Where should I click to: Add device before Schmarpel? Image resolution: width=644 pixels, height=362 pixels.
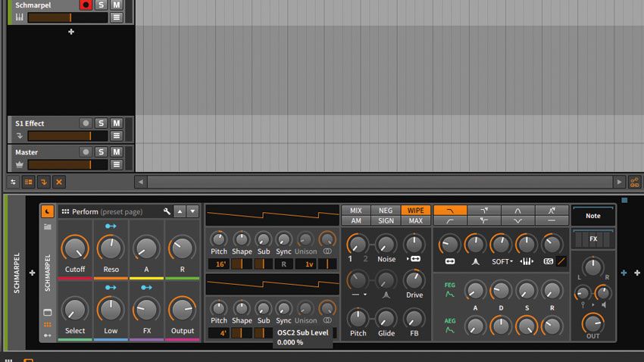click(32, 273)
